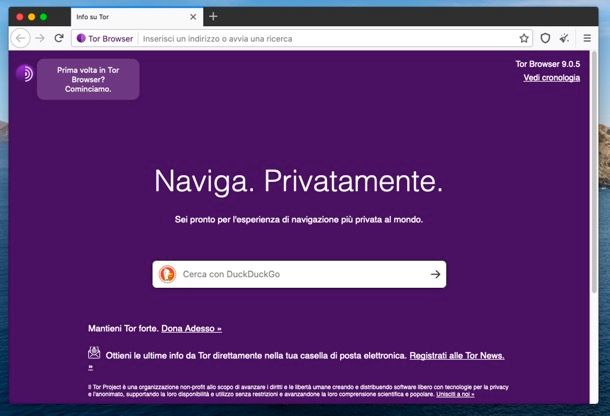
Task: Submit search with the arrow button
Action: 435,274
